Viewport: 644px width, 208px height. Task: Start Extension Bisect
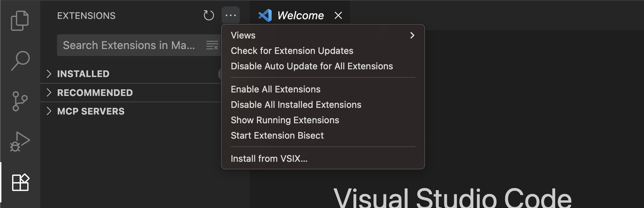[277, 136]
